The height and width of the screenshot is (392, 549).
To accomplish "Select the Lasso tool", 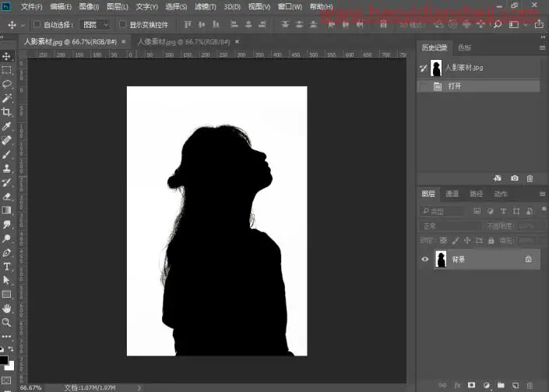I will [6, 84].
